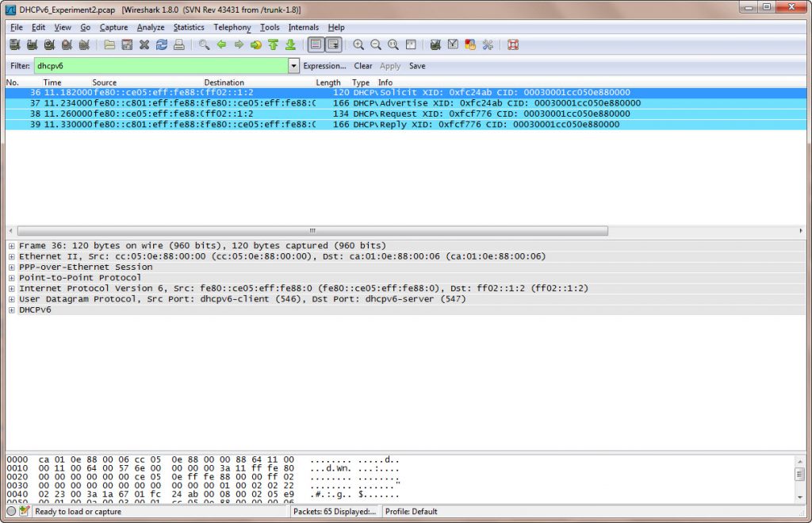Click the Open capture file folder icon
The height and width of the screenshot is (523, 812).
109,45
